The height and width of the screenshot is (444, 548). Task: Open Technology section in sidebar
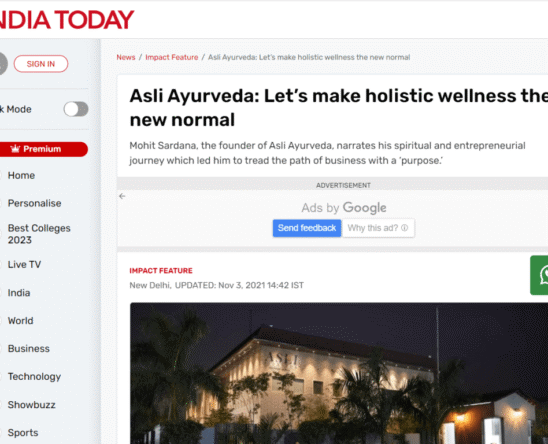(x=34, y=377)
